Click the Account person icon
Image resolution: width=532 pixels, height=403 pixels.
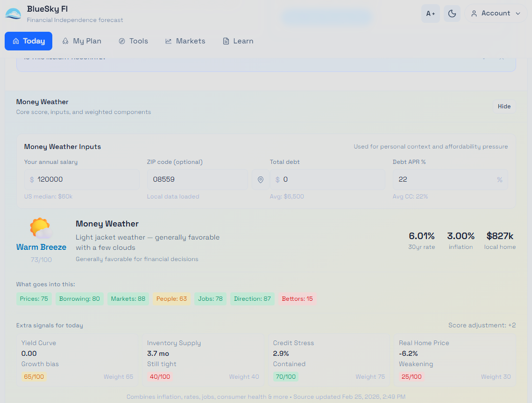coord(475,13)
